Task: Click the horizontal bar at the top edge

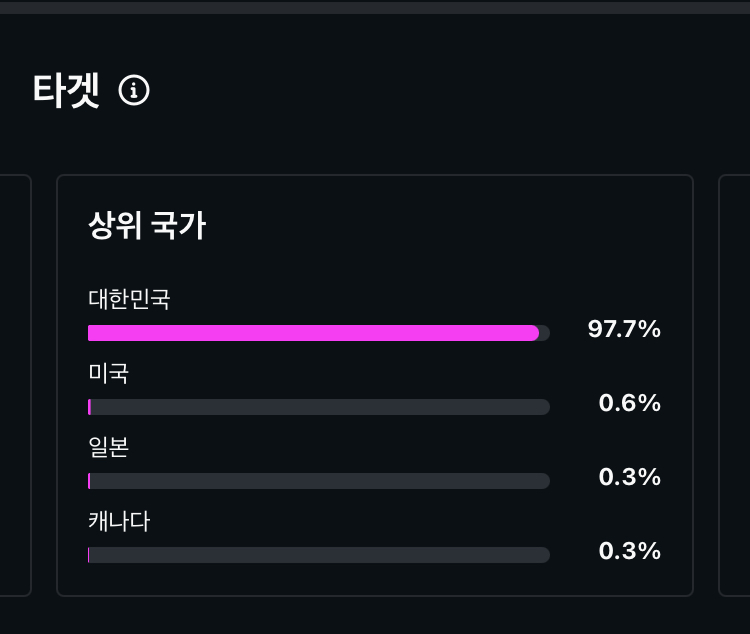Action: [x=375, y=6]
